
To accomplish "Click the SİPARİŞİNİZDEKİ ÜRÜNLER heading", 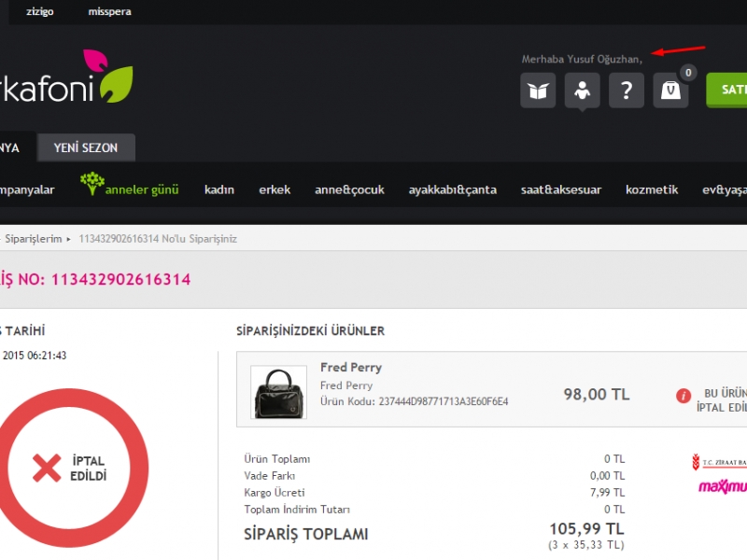I will [x=311, y=331].
